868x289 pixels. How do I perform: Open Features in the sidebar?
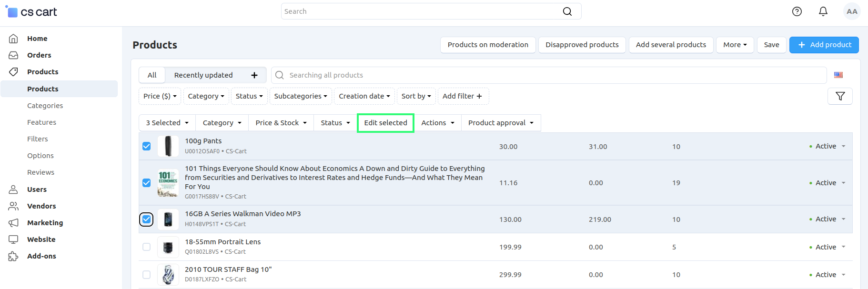tap(42, 122)
